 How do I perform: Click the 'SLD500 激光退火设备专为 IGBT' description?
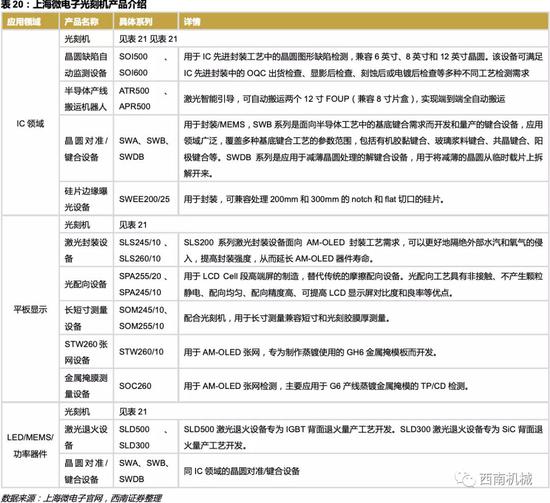(363, 437)
